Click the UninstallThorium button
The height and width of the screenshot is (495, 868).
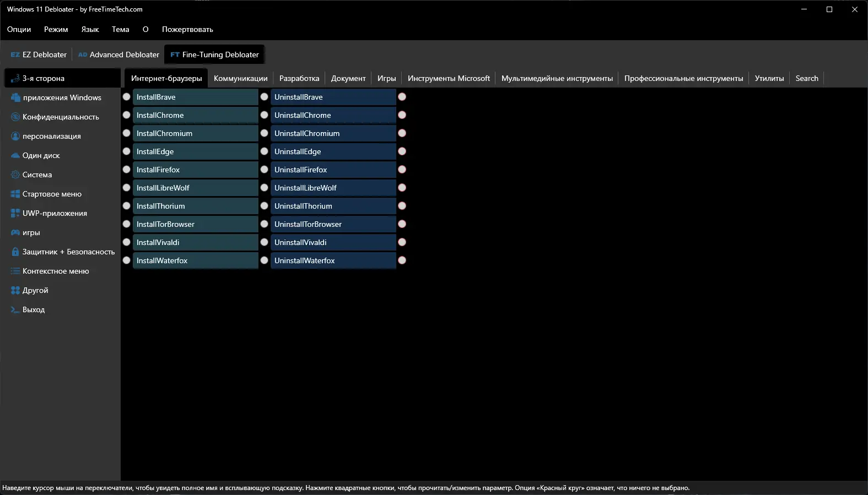coord(333,206)
